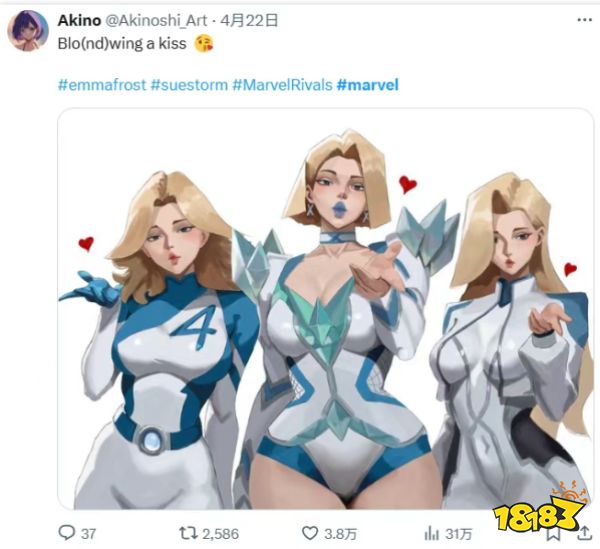Open the tweet date timestamp

(249, 20)
